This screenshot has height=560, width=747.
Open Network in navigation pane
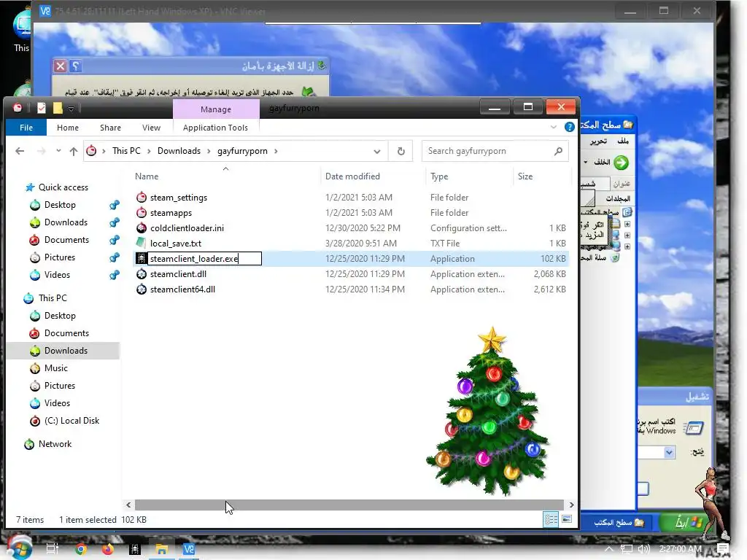point(55,444)
